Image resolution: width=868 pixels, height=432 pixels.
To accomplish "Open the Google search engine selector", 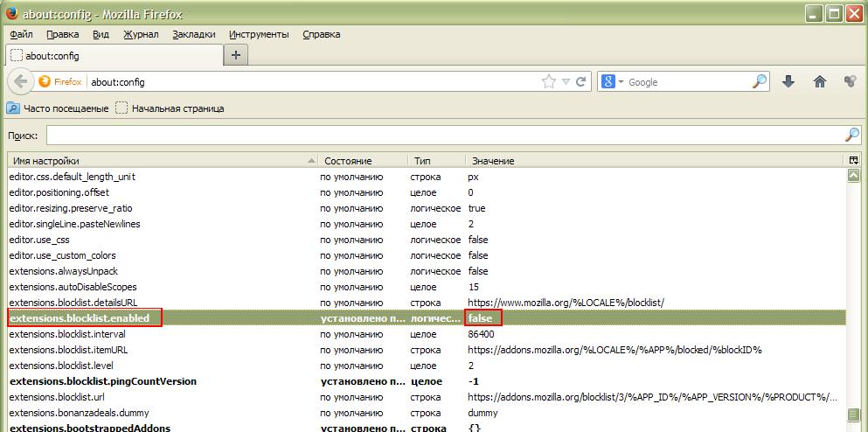I will pyautogui.click(x=612, y=82).
